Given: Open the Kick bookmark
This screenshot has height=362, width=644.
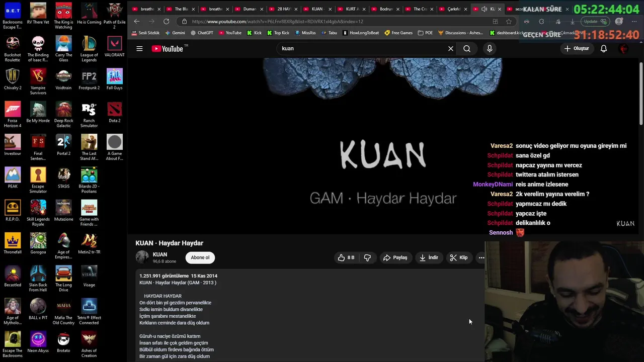Looking at the screenshot, I should 254,33.
